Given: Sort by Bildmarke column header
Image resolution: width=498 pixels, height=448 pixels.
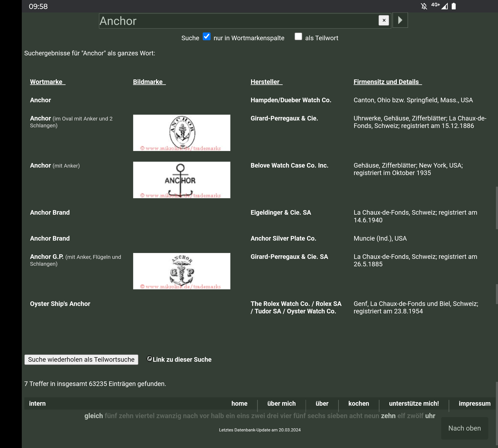Looking at the screenshot, I should (x=149, y=82).
